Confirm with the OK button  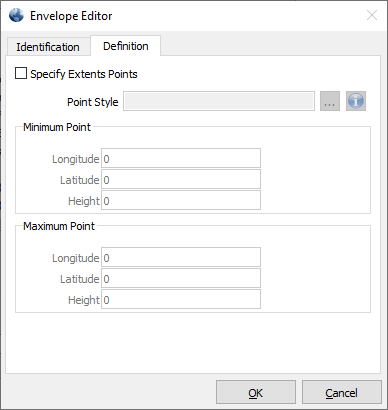pos(256,392)
